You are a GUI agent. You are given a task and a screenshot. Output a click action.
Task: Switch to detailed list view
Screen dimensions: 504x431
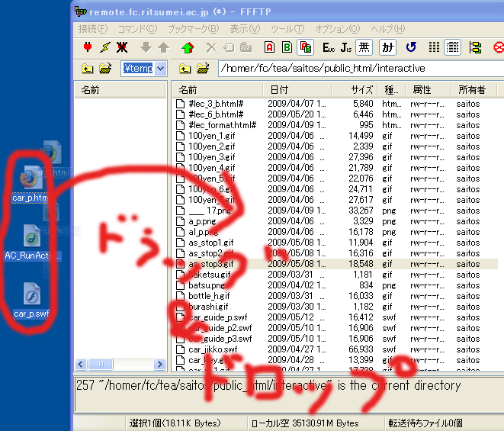(x=453, y=47)
